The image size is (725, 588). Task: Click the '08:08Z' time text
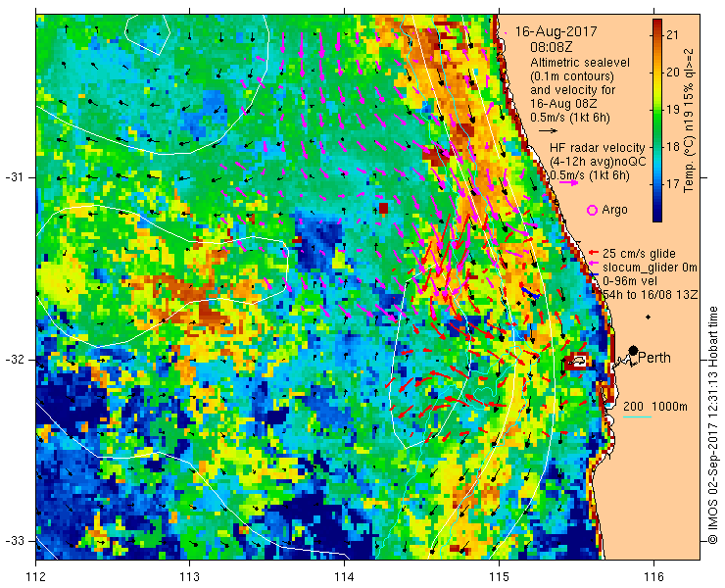(x=552, y=48)
